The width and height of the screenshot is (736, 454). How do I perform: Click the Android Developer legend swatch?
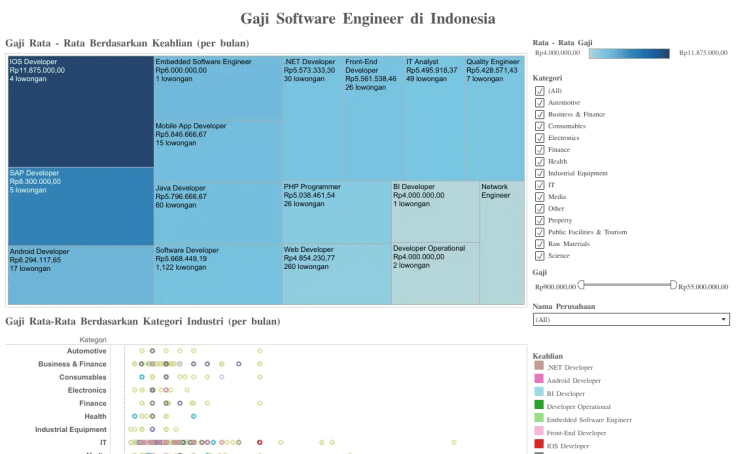[539, 378]
